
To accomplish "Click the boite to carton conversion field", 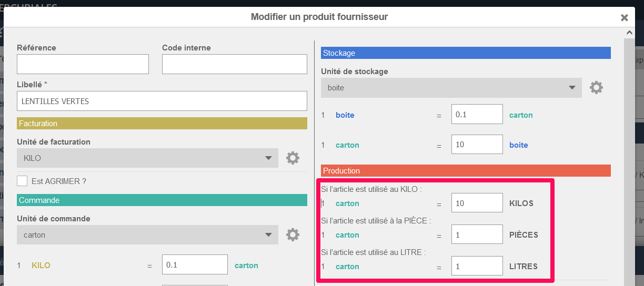I will click(x=477, y=115).
